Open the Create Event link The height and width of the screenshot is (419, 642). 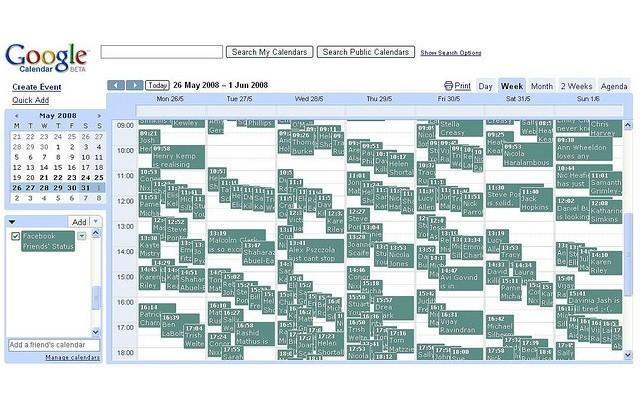point(37,88)
